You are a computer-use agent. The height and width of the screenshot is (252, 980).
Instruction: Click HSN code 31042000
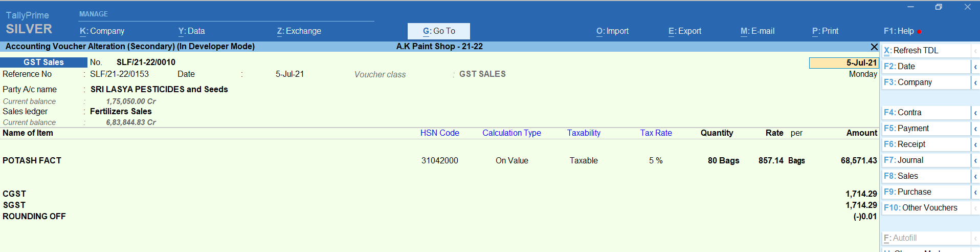[440, 160]
